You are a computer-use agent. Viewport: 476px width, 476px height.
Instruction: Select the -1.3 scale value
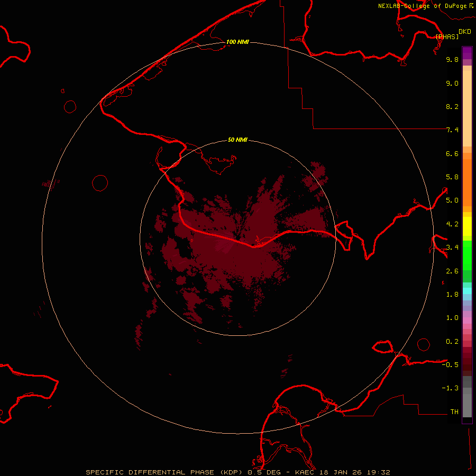point(450,388)
